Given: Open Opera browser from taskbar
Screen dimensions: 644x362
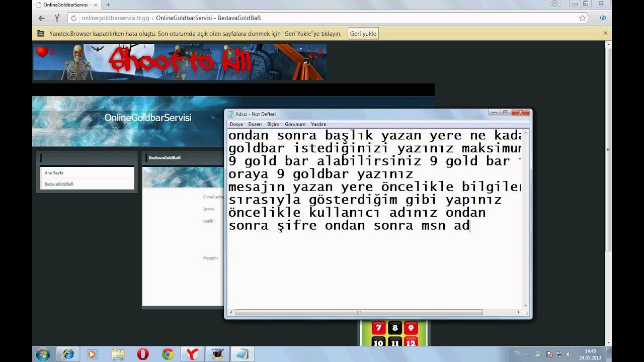Looking at the screenshot, I should 143,354.
